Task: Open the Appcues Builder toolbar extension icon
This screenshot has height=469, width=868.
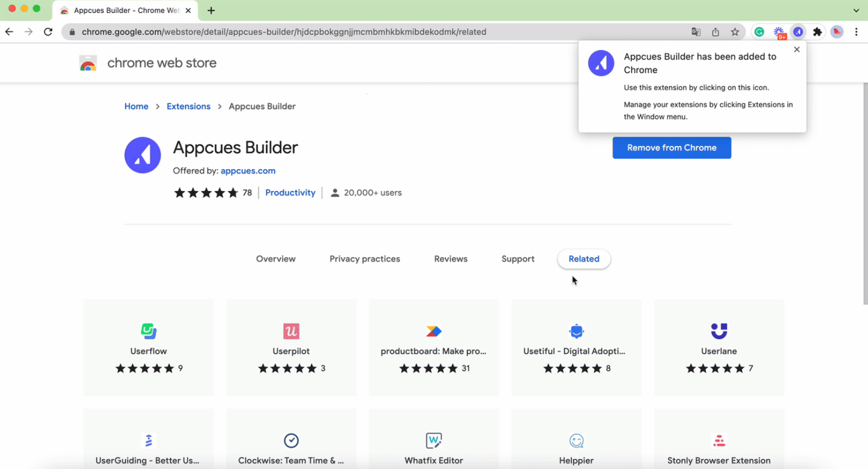Action: (x=798, y=32)
